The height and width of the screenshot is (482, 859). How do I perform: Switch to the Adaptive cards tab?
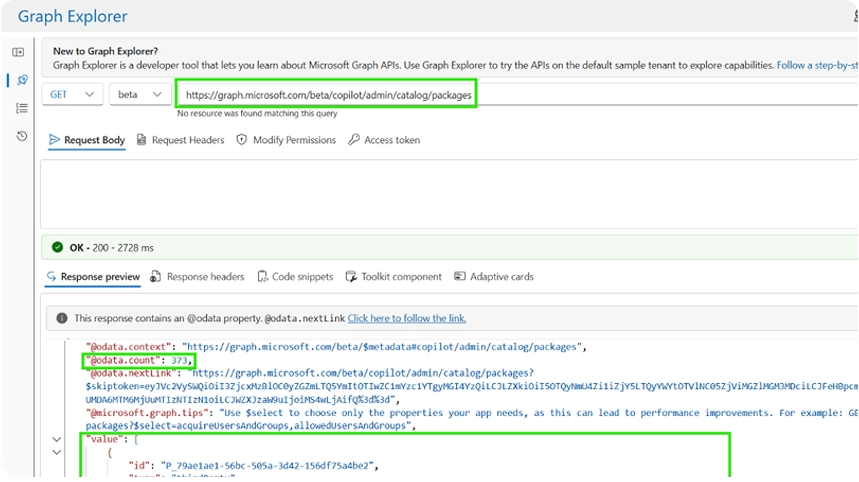pyautogui.click(x=494, y=277)
